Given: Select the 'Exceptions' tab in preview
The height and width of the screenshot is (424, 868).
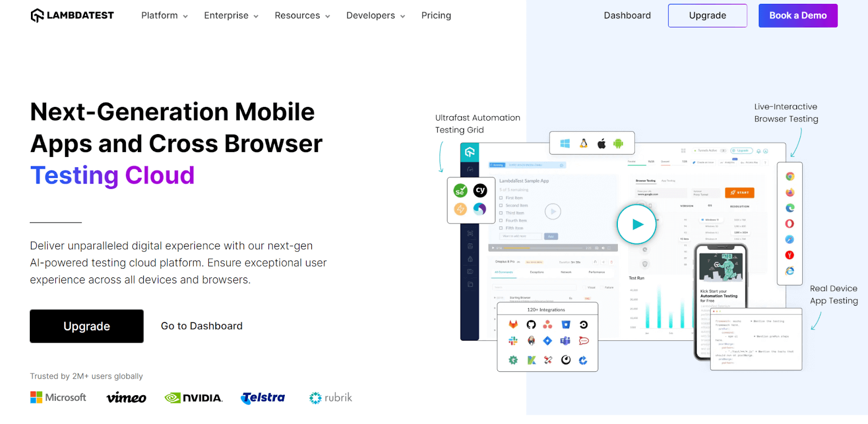Looking at the screenshot, I should (x=537, y=272).
